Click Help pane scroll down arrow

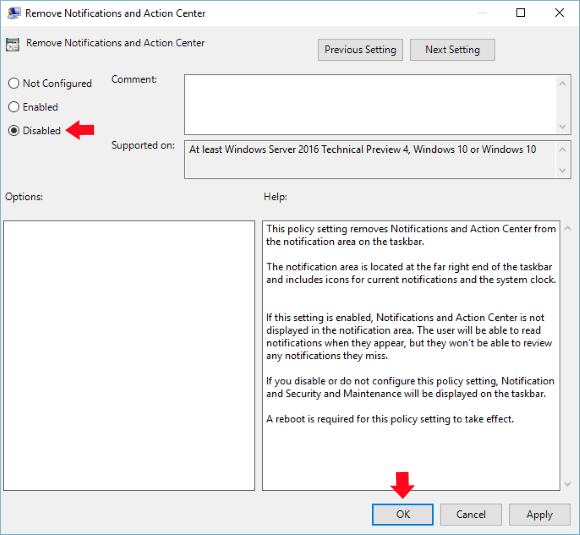click(568, 484)
